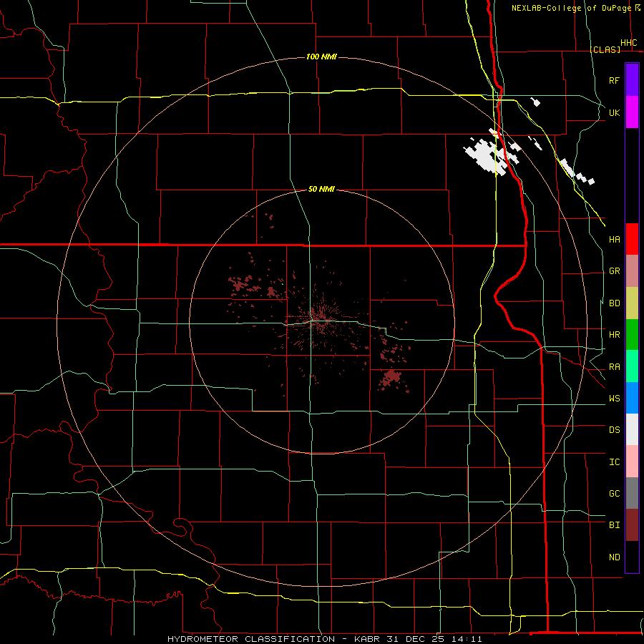
Task: Click the UK legend label
Action: point(614,112)
